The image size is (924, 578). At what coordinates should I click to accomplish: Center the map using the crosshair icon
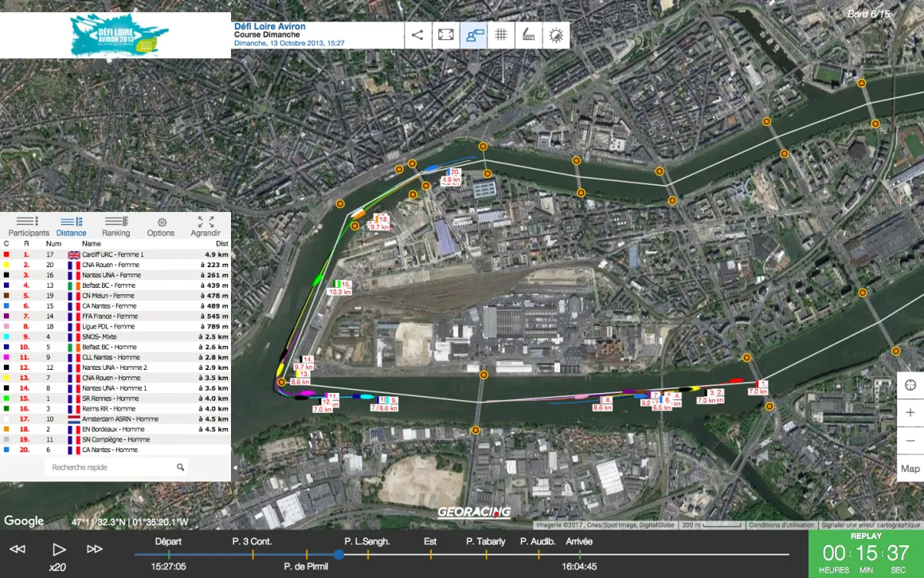pos(910,385)
